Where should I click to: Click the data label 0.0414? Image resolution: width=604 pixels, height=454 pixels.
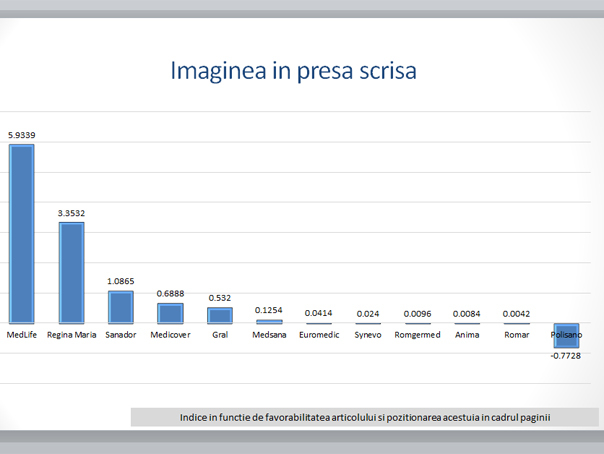click(318, 313)
